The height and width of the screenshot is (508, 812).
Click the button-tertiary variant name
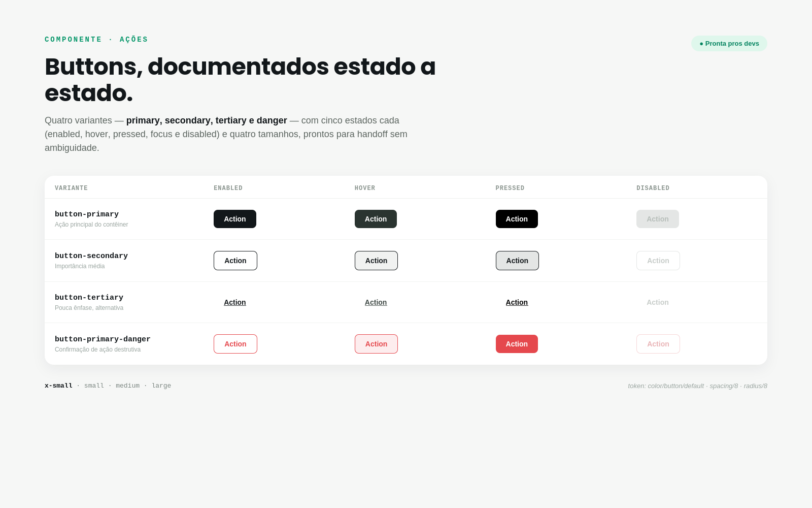[89, 298]
